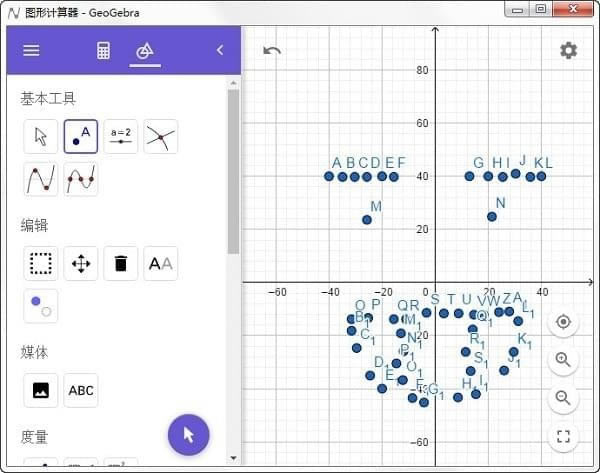The image size is (600, 473).
Task: Click the tools panel vertical scrollbar
Action: point(233,170)
